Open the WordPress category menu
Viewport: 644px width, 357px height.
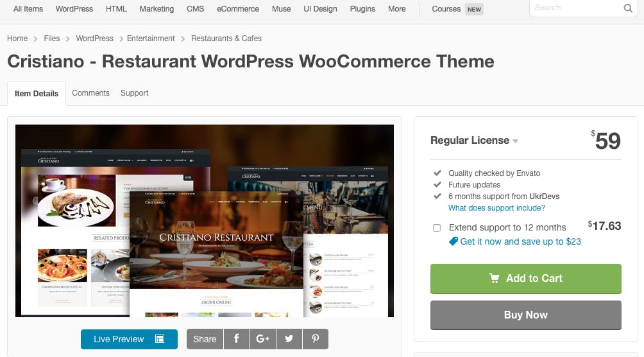click(74, 8)
